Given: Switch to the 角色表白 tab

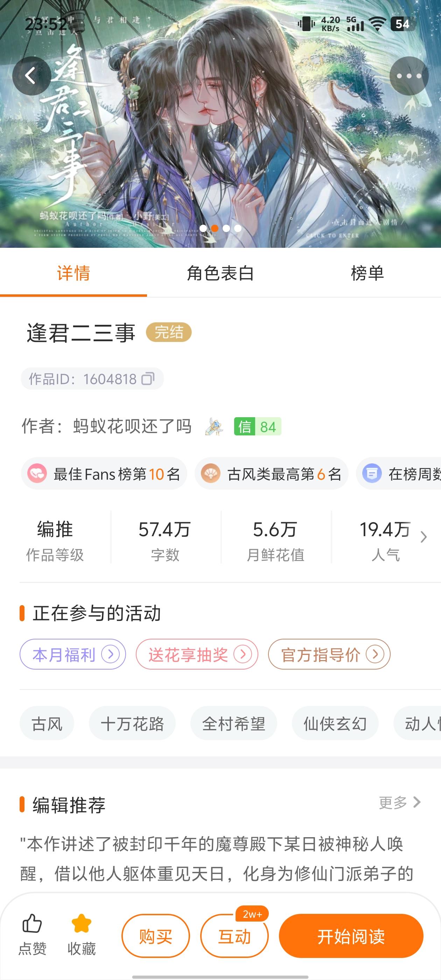Looking at the screenshot, I should (220, 273).
